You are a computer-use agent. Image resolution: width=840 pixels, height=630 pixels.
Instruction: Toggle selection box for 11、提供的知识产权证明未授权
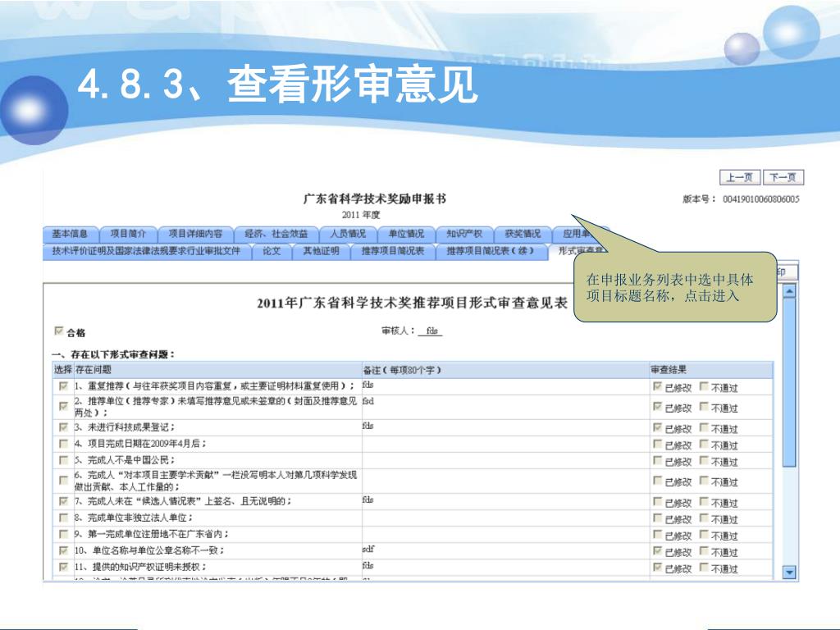coord(64,567)
